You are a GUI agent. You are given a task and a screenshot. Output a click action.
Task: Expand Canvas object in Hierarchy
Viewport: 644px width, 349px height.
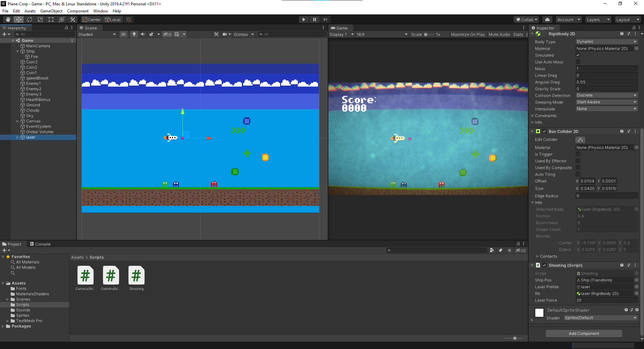tap(18, 121)
